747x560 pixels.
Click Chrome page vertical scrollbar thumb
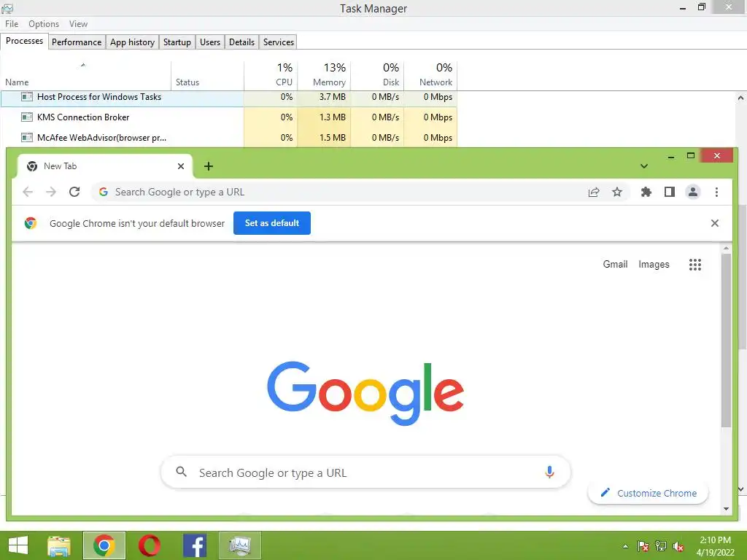[x=726, y=341]
